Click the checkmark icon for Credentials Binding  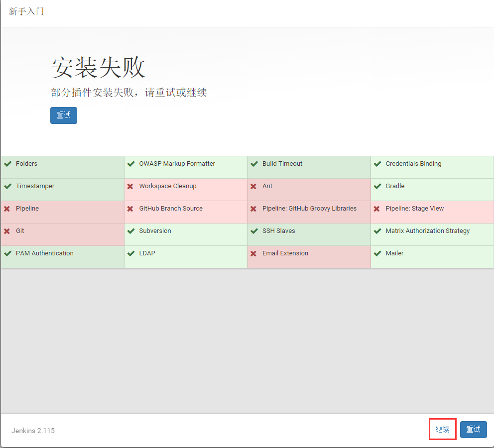377,164
